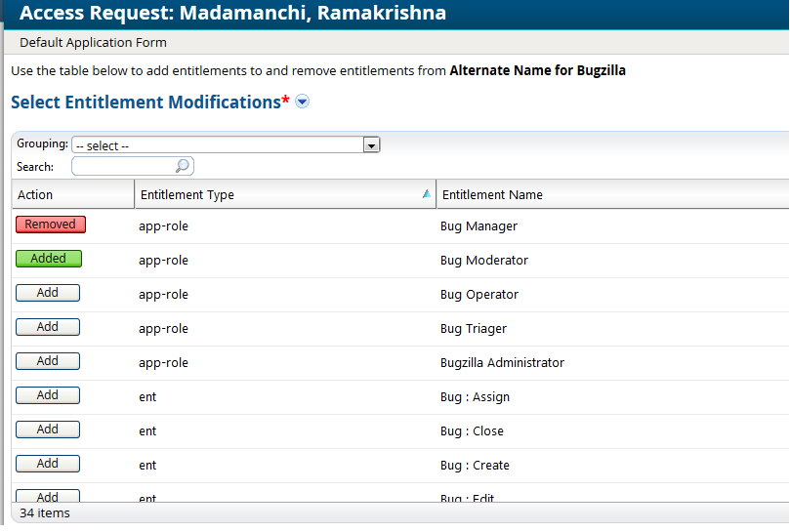Add the Bug : Close entitlement
This screenshot has height=532, width=790.
pos(48,430)
